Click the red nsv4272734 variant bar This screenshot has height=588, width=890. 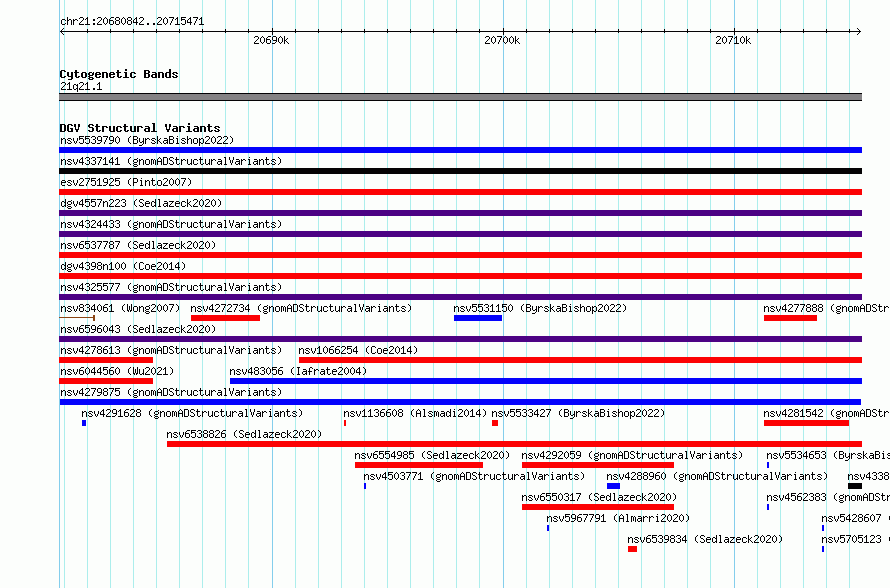[225, 318]
